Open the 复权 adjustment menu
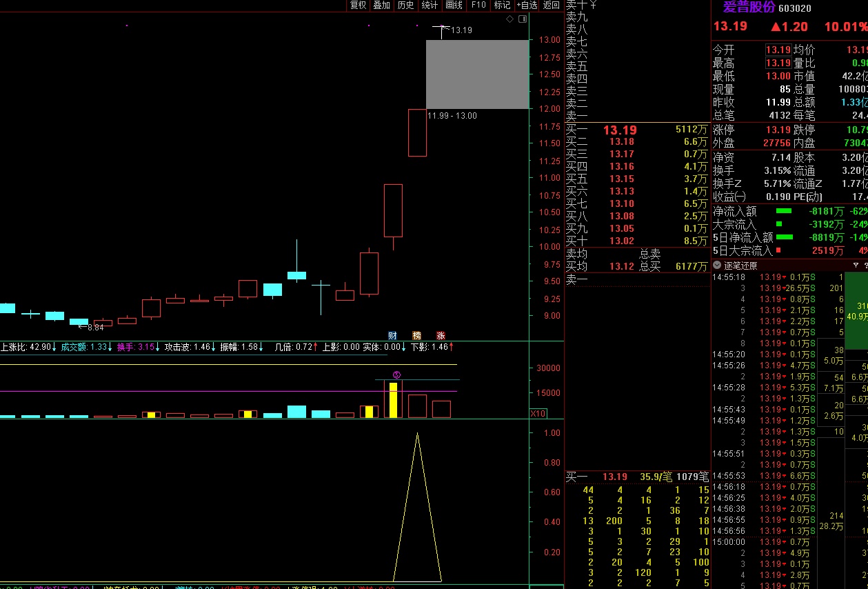Viewport: 868px width, 589px height. tap(358, 5)
